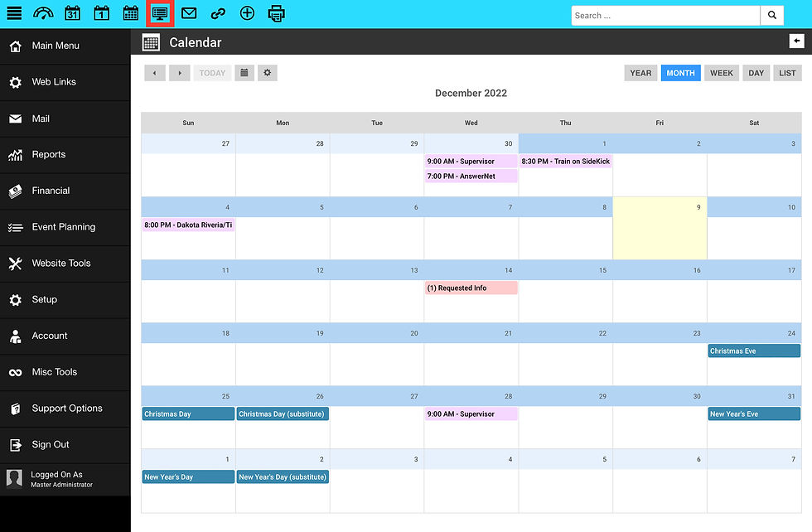Click Sign Out in the sidebar
Image resolution: width=812 pixels, height=532 pixels.
click(65, 445)
